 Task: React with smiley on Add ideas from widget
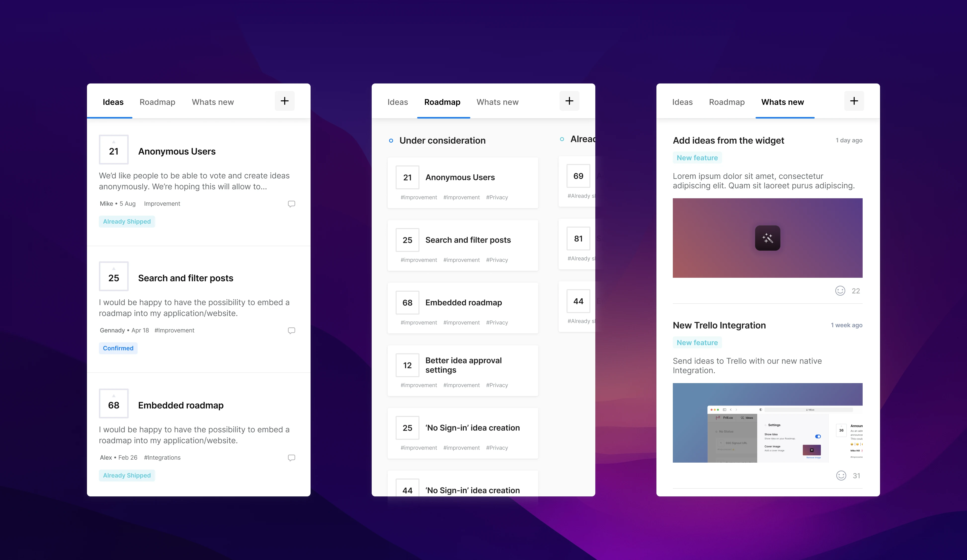pos(840,290)
